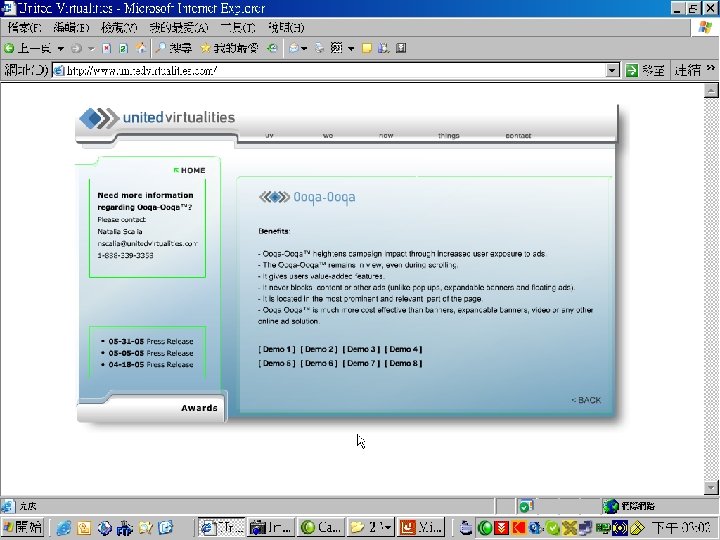
Task: Click the Awards tab in sidebar
Action: coord(199,408)
